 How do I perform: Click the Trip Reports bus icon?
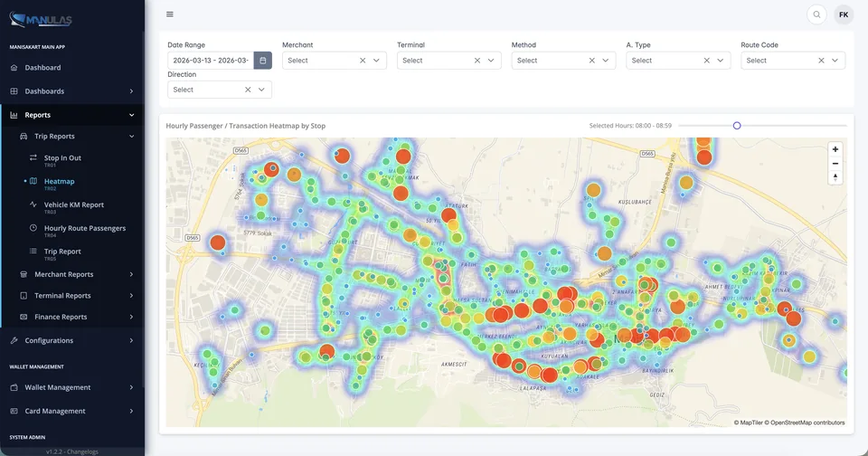tap(24, 137)
